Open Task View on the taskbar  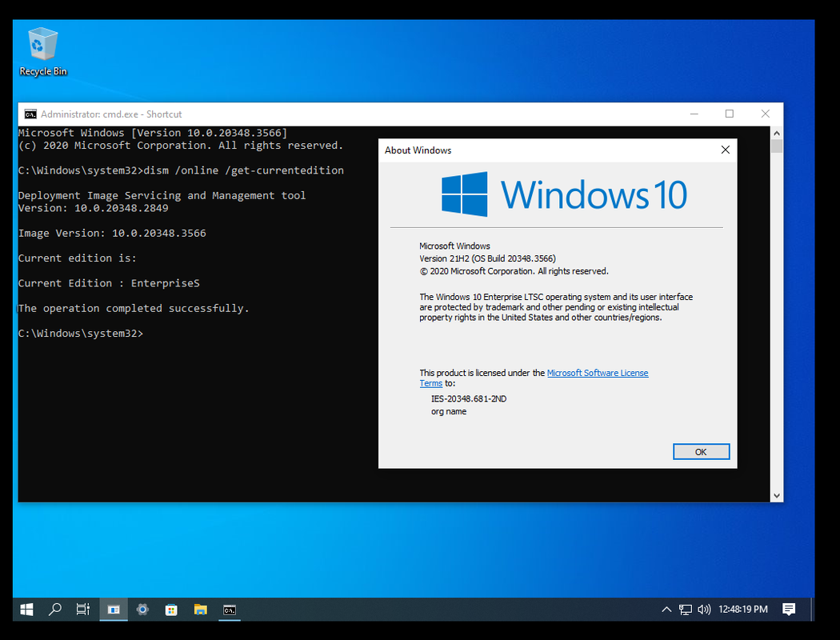click(x=83, y=610)
